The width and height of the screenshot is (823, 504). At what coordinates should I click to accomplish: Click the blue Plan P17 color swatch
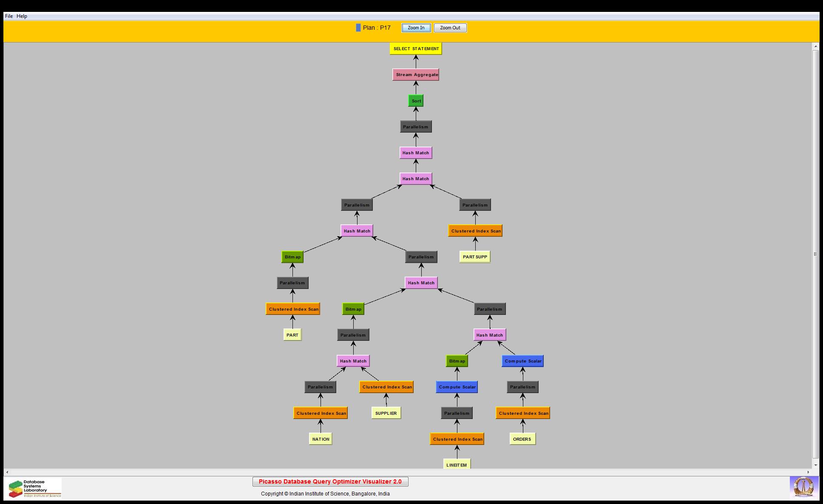tap(358, 28)
